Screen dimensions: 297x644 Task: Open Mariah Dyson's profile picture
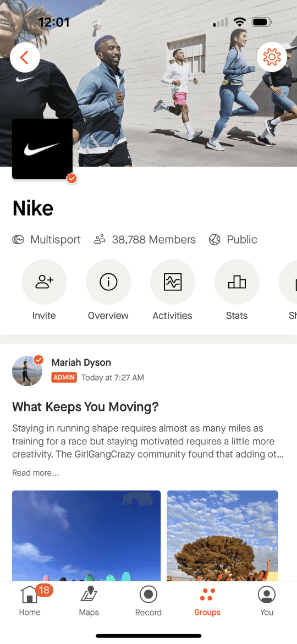coord(27,371)
